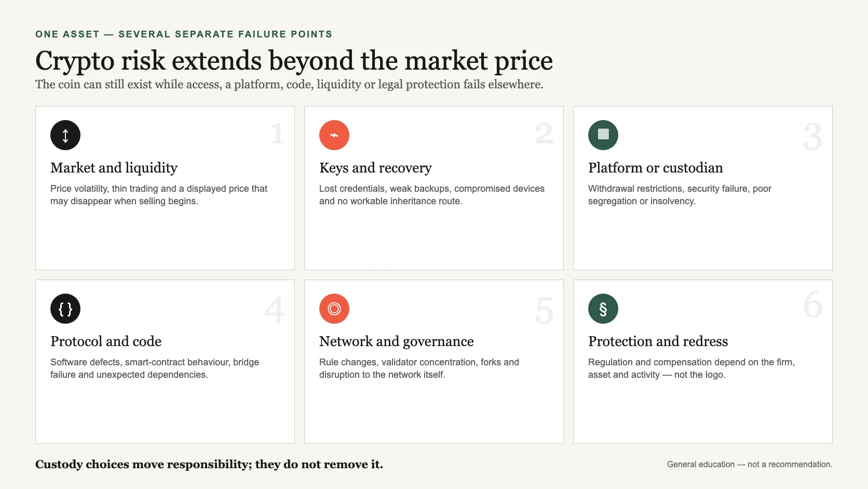Select the Protection and redress heading
Viewport: 868px width, 489px height.
[658, 341]
